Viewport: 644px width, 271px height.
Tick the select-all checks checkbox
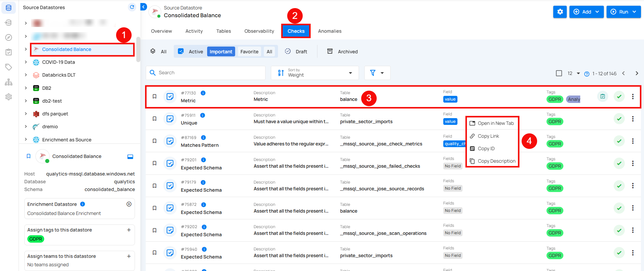pos(559,73)
